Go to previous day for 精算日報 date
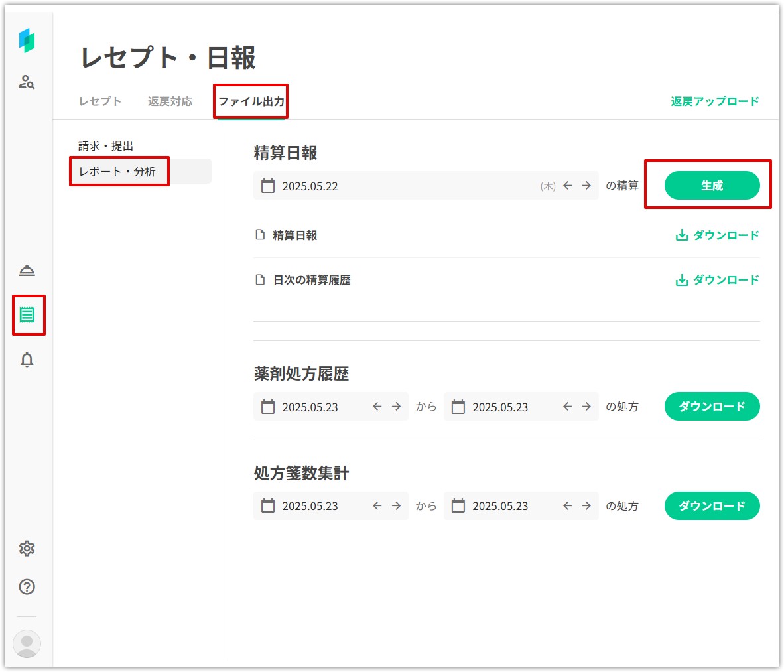 568,186
